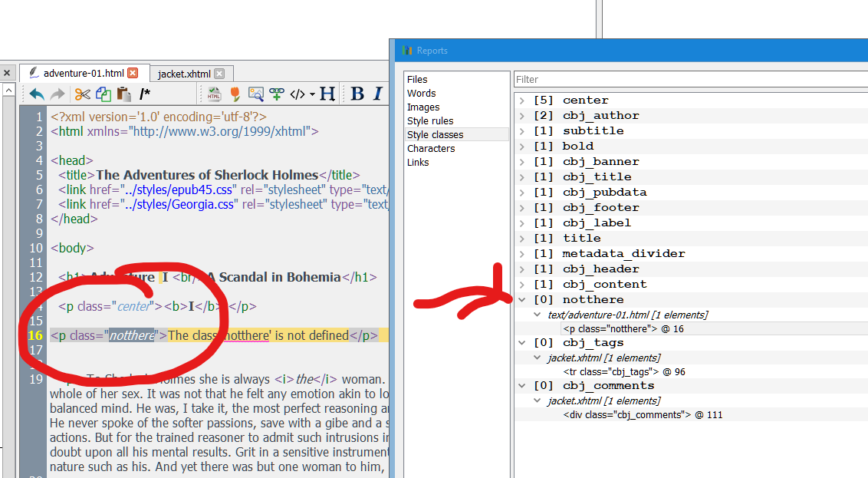
Task: Open the Links report
Action: (x=418, y=163)
